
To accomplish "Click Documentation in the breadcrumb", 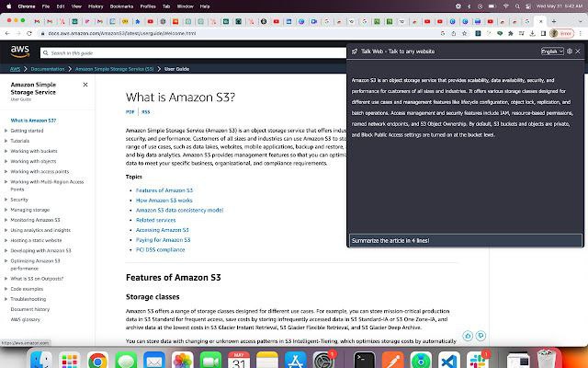I will pos(48,69).
